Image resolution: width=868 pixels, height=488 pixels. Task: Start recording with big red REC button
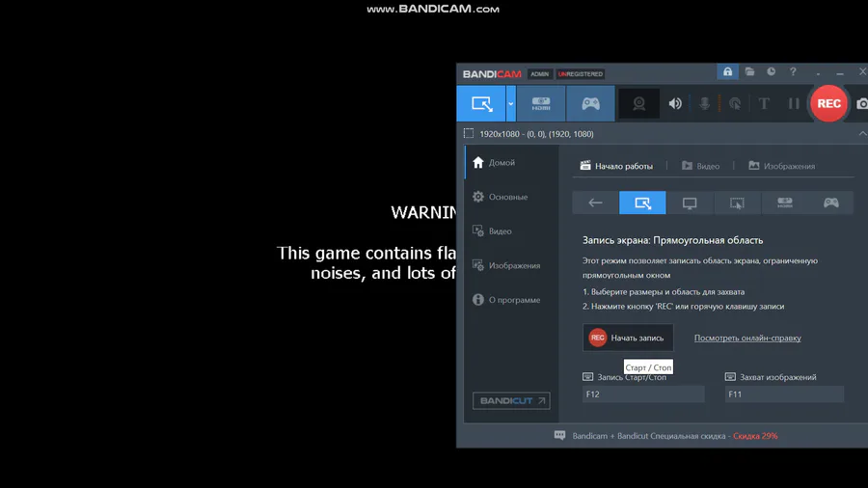[x=828, y=103]
